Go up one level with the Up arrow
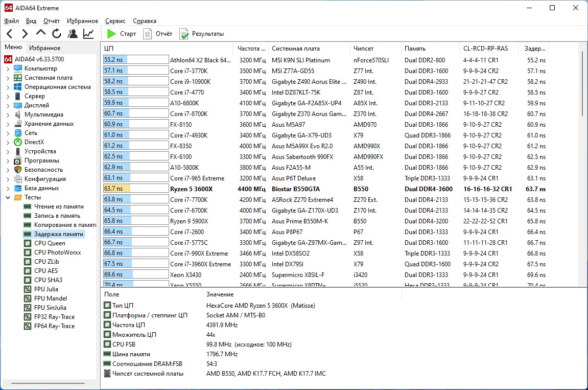Screen dimensions: 588x390 point(40,33)
